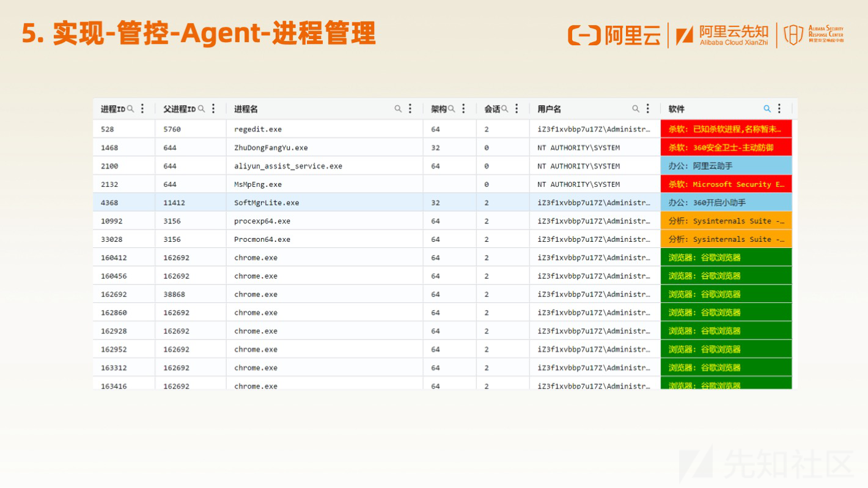Click search icon in 进程名 column header

(398, 109)
